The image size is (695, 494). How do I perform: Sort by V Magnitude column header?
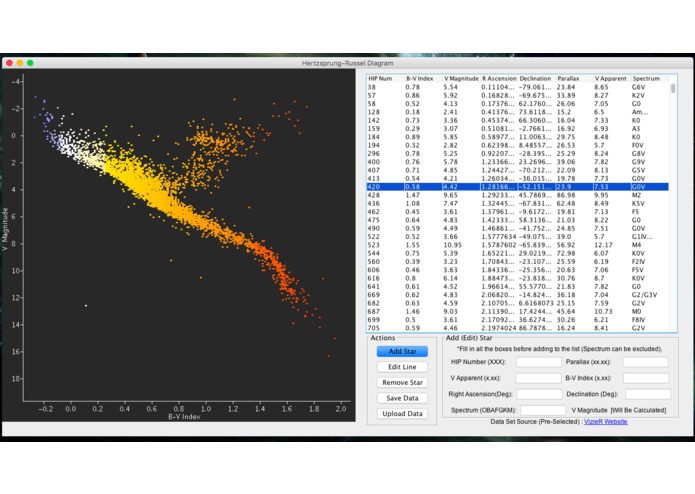click(x=461, y=78)
